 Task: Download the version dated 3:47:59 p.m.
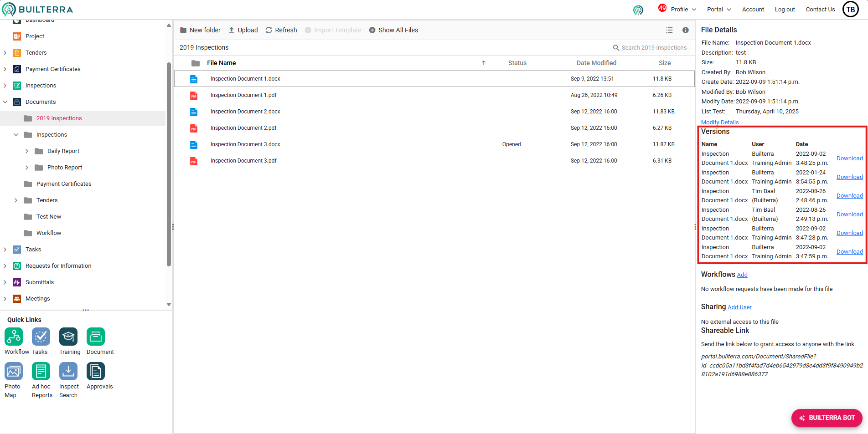(x=849, y=252)
